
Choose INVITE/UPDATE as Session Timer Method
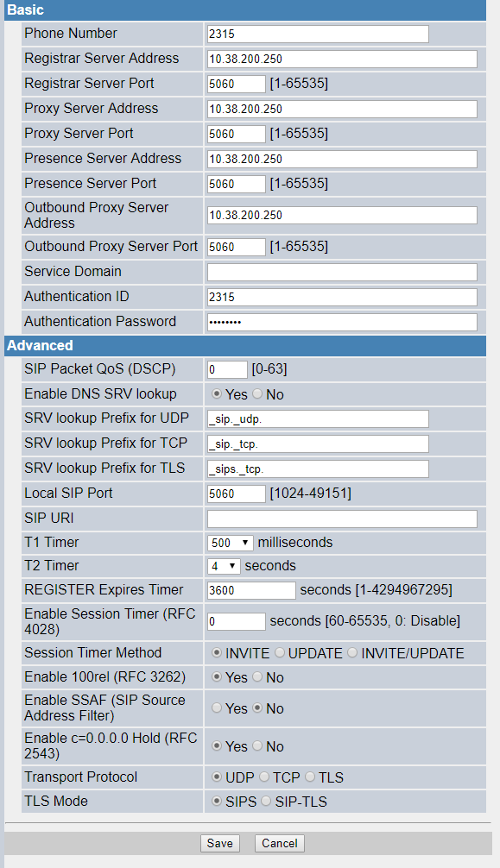click(x=352, y=653)
